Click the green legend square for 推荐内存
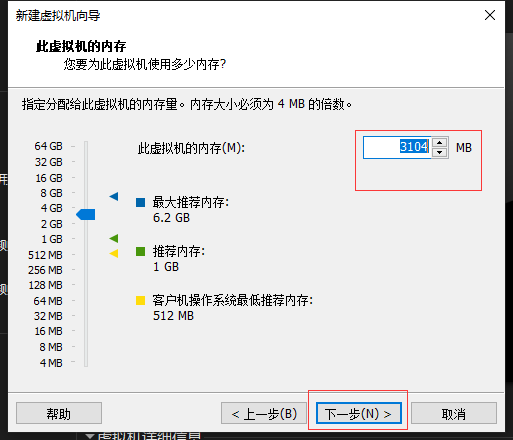The width and height of the screenshot is (513, 440). [140, 251]
